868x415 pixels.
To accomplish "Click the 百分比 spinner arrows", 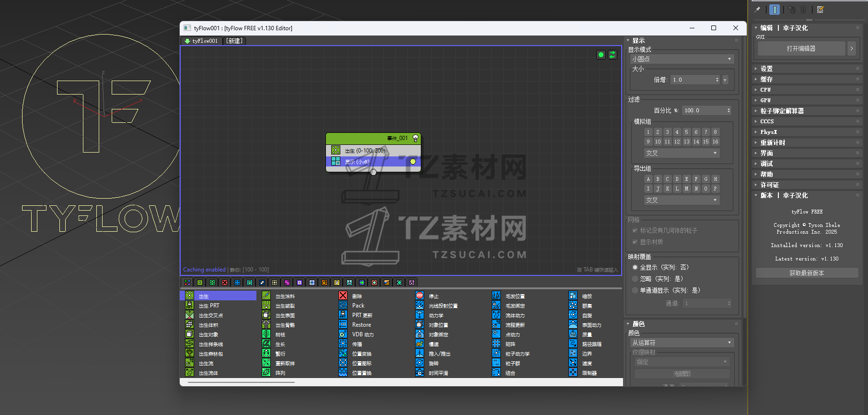I will (x=729, y=110).
